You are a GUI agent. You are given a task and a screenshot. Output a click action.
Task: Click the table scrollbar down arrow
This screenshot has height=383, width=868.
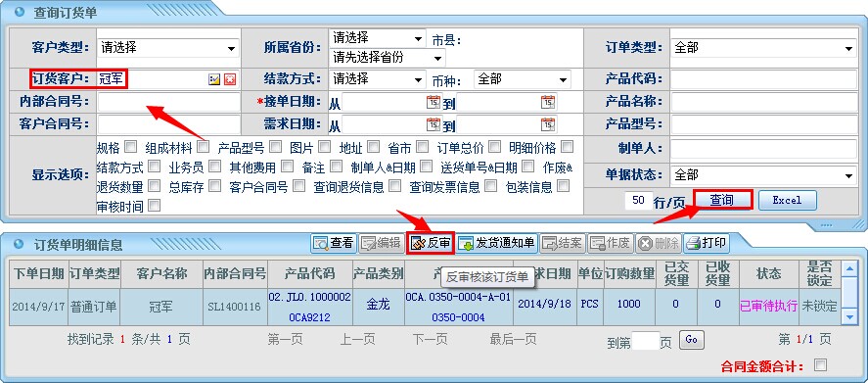[x=849, y=317]
